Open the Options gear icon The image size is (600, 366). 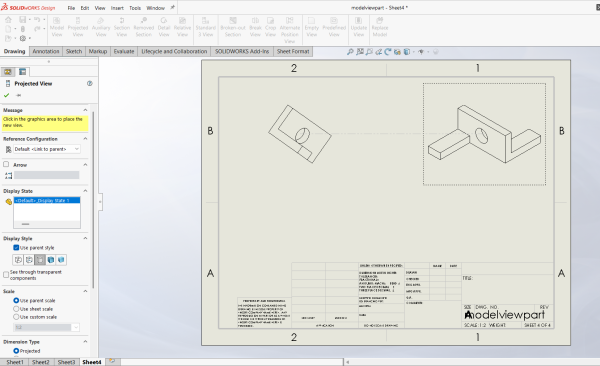click(x=23, y=38)
